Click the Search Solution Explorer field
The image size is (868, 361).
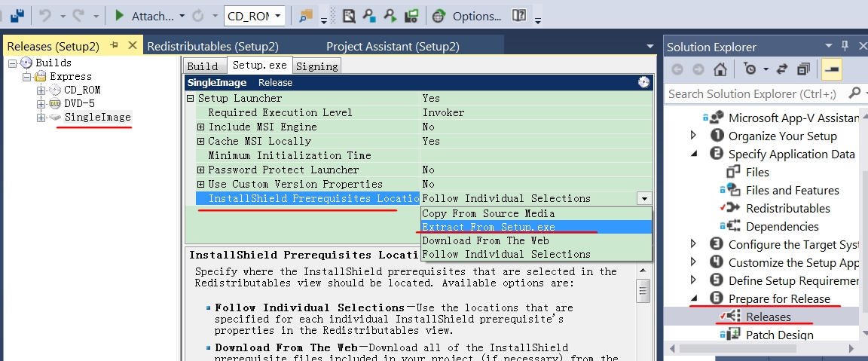(x=756, y=93)
